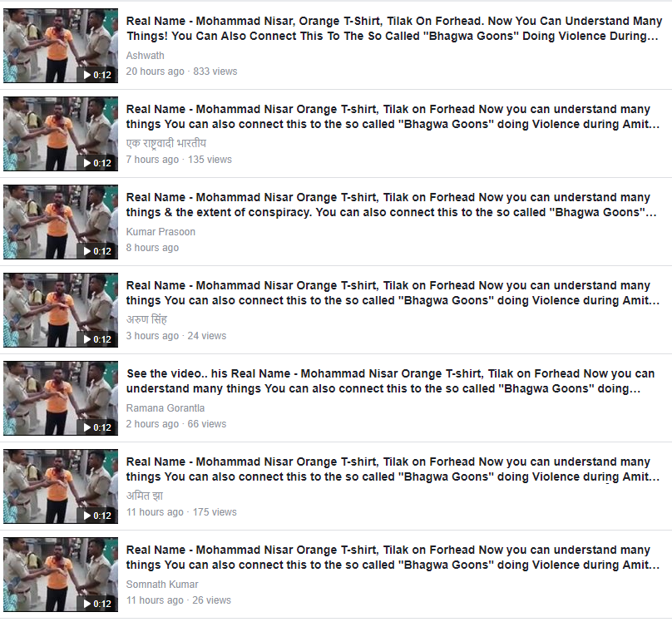Open title of the 833 views video
Screen dimensions: 672x622
[394, 28]
